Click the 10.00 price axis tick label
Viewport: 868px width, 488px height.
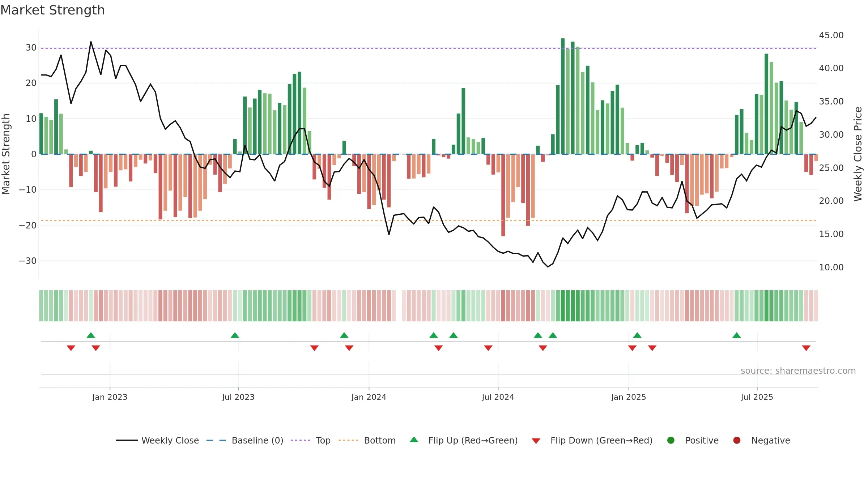point(831,267)
